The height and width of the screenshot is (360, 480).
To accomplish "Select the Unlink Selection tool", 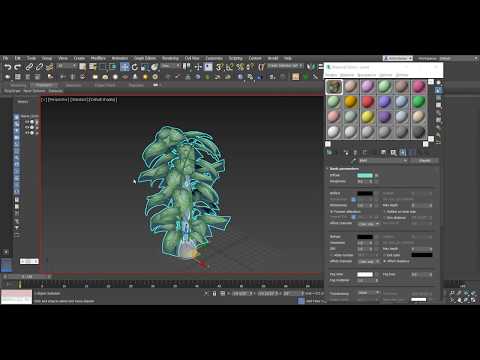I will tap(39, 67).
